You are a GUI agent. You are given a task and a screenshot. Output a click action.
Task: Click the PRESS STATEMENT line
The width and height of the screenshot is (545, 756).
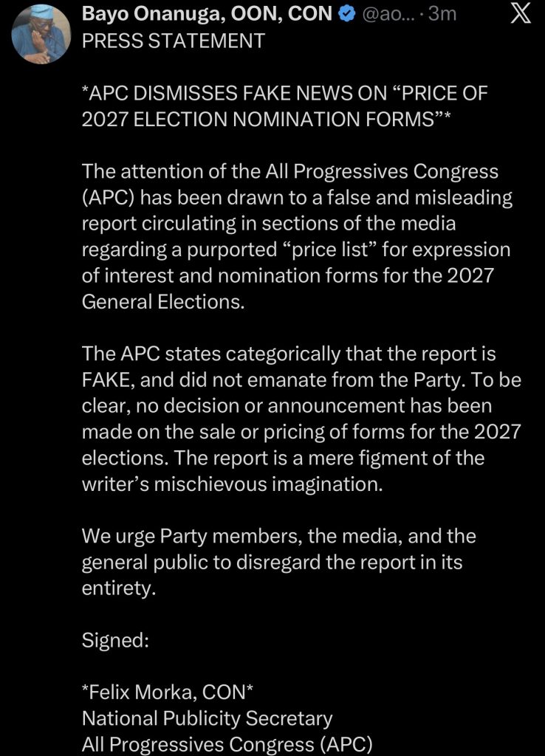(x=173, y=41)
